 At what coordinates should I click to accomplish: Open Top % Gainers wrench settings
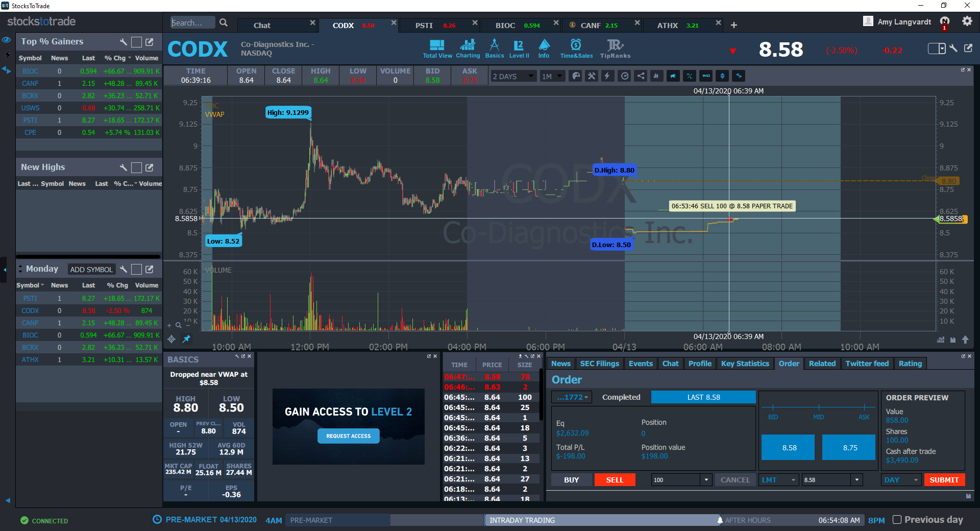pyautogui.click(x=123, y=42)
